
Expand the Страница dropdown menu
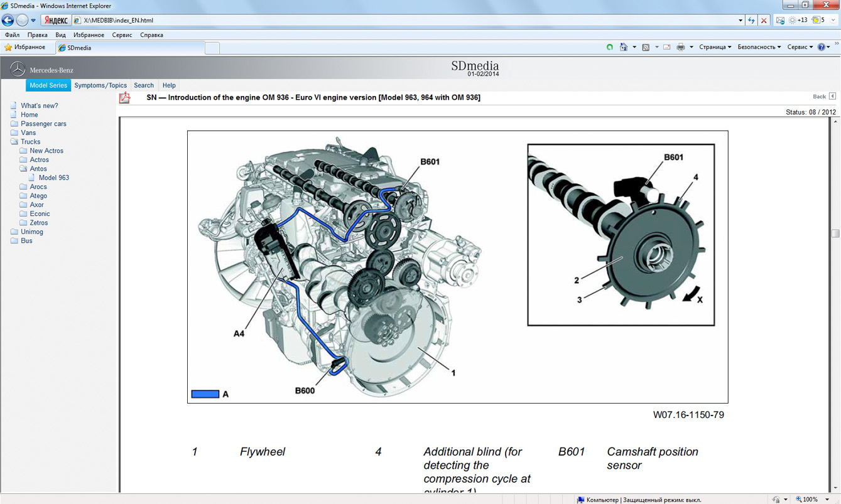(x=715, y=47)
